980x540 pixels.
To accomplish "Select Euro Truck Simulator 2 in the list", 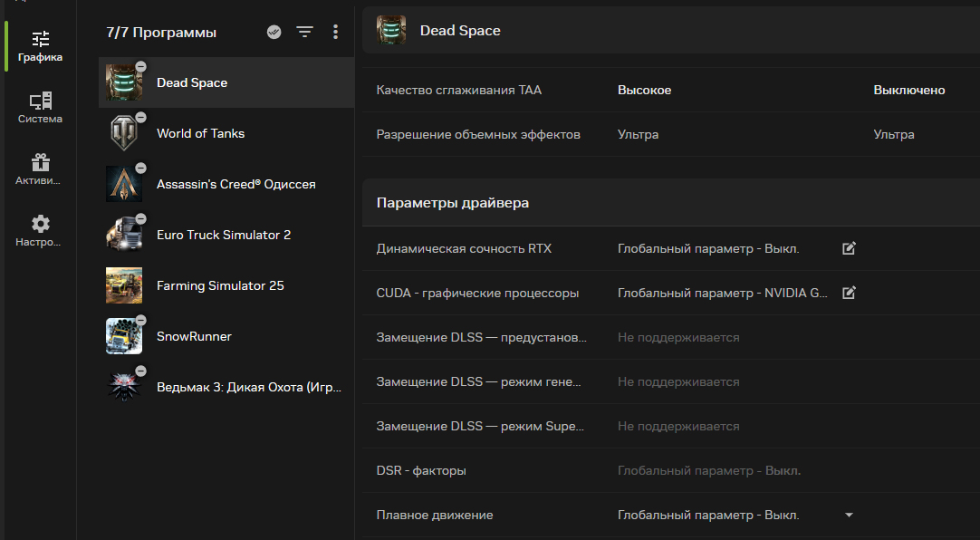I will point(224,235).
